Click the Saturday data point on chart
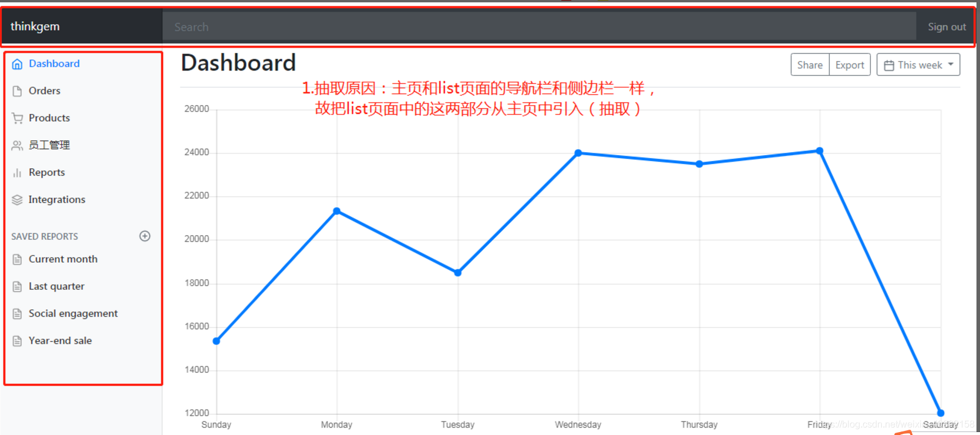The image size is (980, 435). pyautogui.click(x=941, y=413)
